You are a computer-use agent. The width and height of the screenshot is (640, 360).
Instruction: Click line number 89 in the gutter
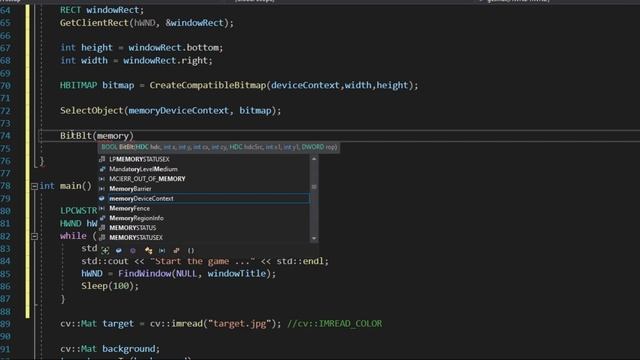pos(6,324)
